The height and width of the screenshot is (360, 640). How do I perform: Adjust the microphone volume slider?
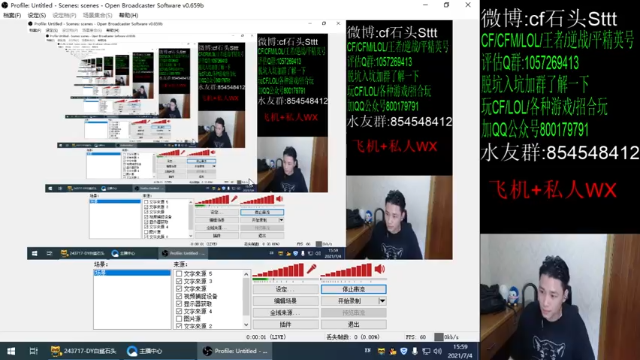pyautogui.click(x=285, y=280)
